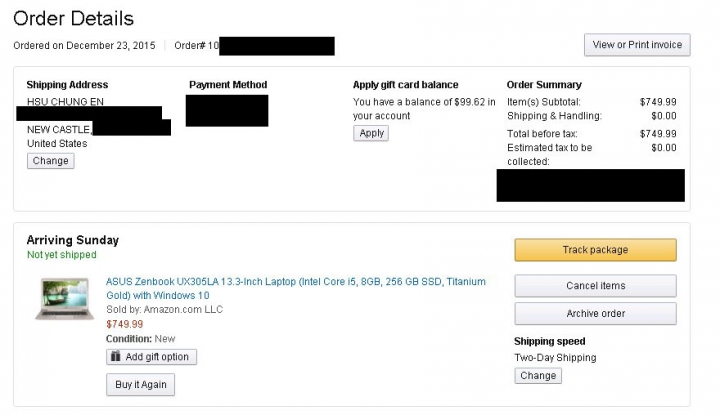Cancel items in this order
Image resolution: width=720 pixels, height=415 pixels.
point(595,286)
